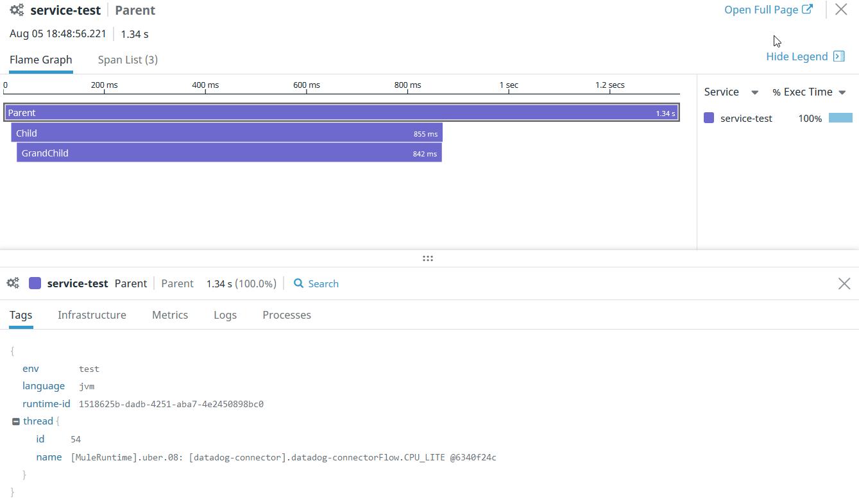Open the Processes tab

click(287, 315)
